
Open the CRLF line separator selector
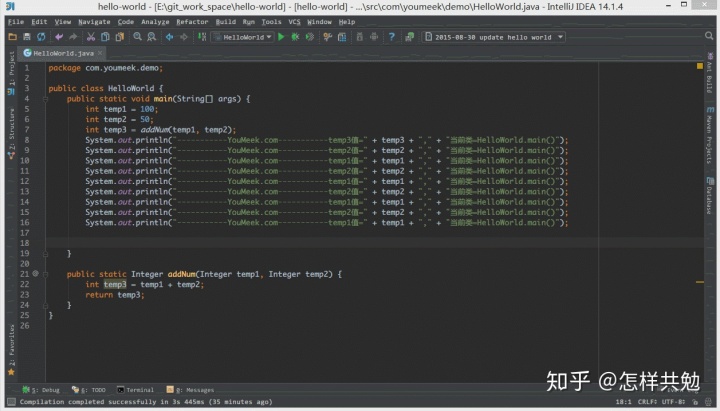click(647, 402)
